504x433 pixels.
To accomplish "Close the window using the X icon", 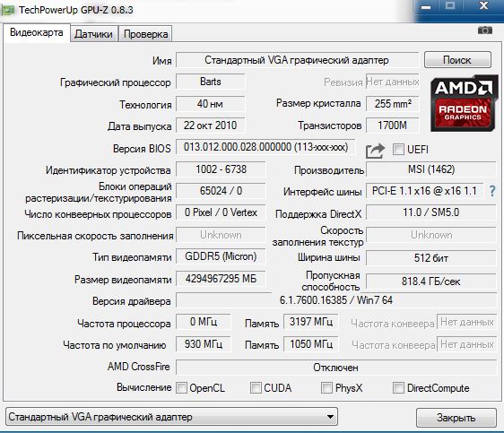I will click(x=483, y=6).
